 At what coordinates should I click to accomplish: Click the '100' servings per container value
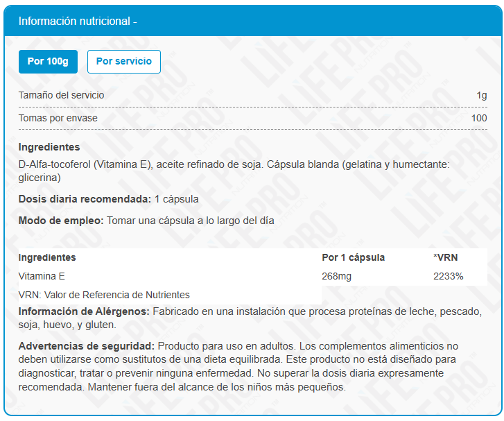[x=478, y=118]
